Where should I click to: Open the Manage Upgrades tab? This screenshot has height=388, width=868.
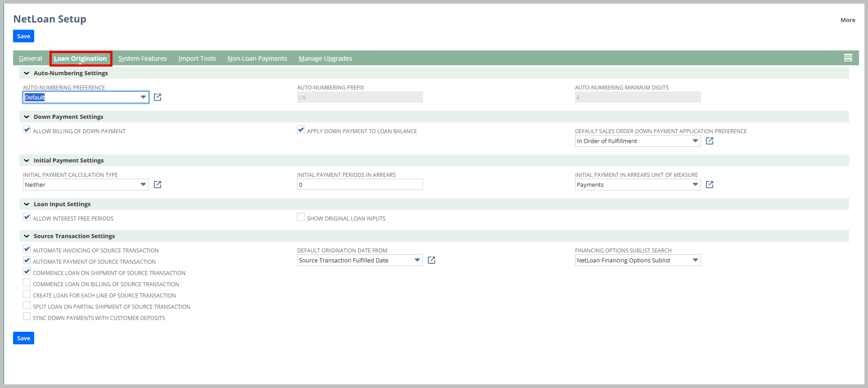coord(325,59)
